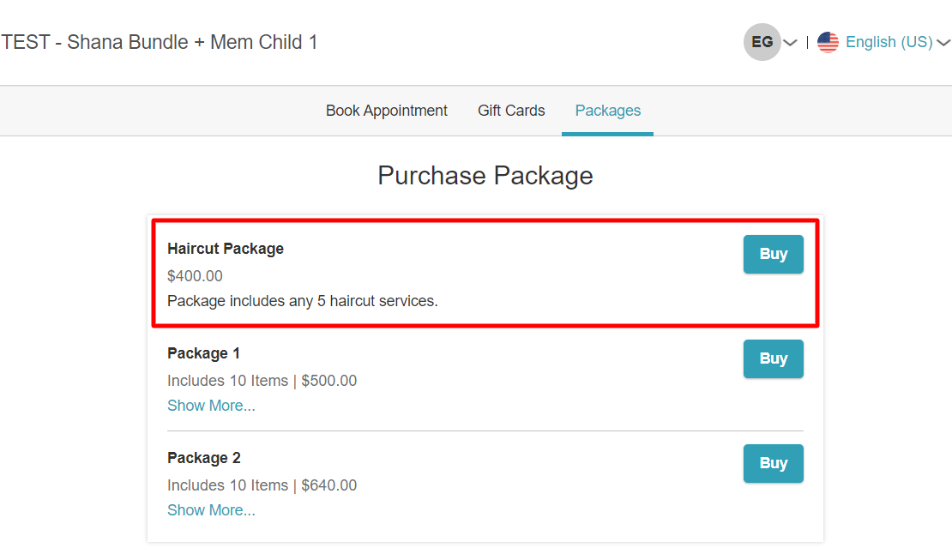Click the Package 2 title
Image resolution: width=952 pixels, height=560 pixels.
pyautogui.click(x=204, y=458)
